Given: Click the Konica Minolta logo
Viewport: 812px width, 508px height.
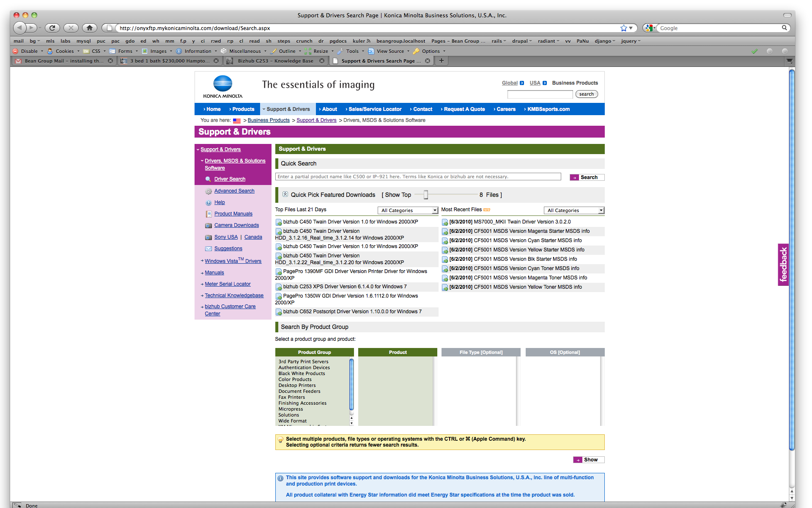Looking at the screenshot, I should [x=223, y=87].
